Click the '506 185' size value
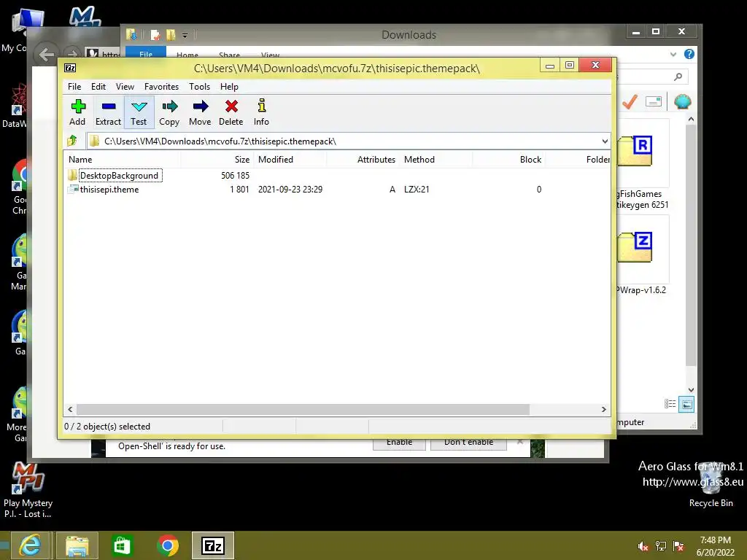747x560 pixels. tap(236, 176)
